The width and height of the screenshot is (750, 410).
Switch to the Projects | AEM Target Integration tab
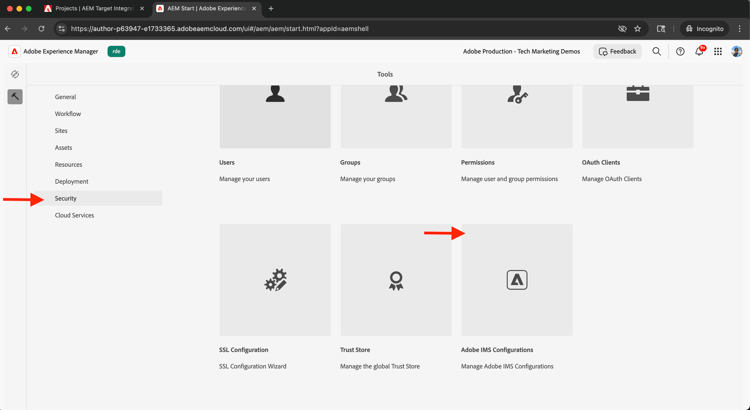coord(94,9)
